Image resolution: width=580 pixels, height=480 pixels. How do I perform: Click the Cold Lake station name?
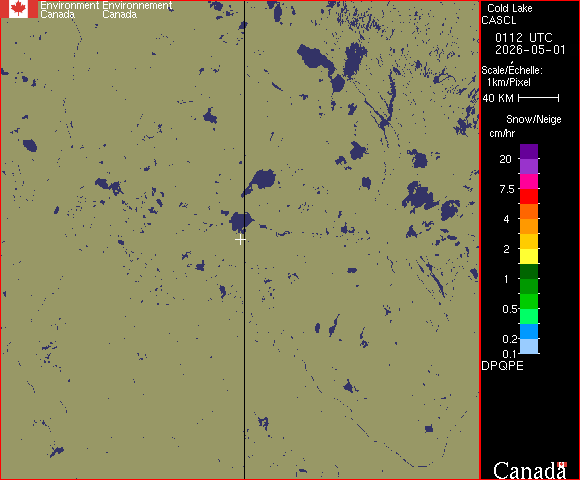click(x=510, y=8)
